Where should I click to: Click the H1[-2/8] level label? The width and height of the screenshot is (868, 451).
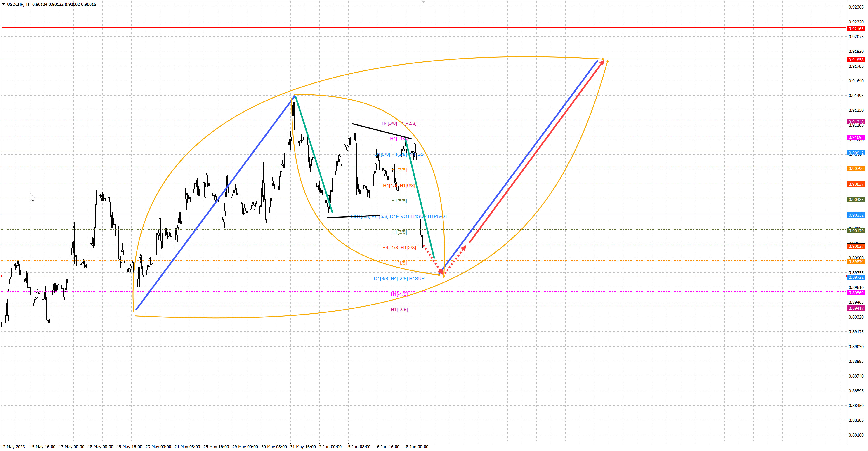pos(399,310)
